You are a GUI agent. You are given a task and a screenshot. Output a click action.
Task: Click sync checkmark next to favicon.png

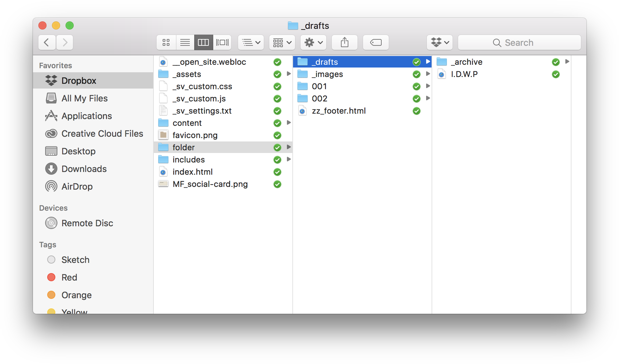(x=277, y=135)
